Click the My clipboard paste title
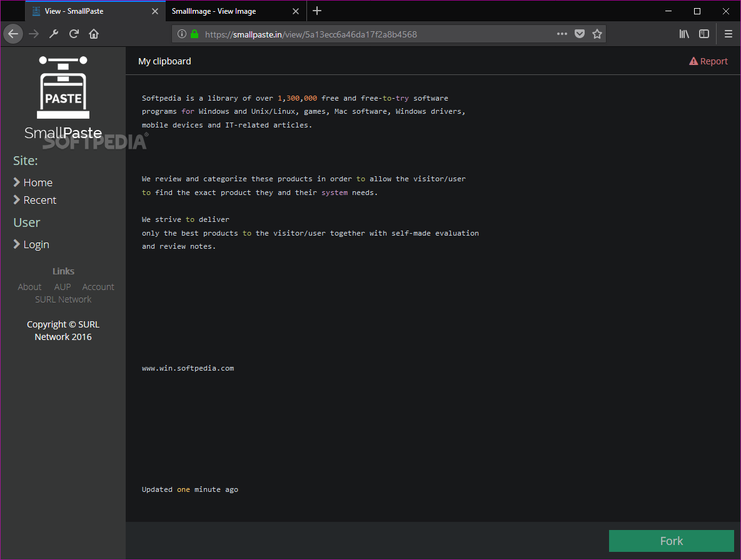Viewport: 741px width, 560px height. (164, 61)
